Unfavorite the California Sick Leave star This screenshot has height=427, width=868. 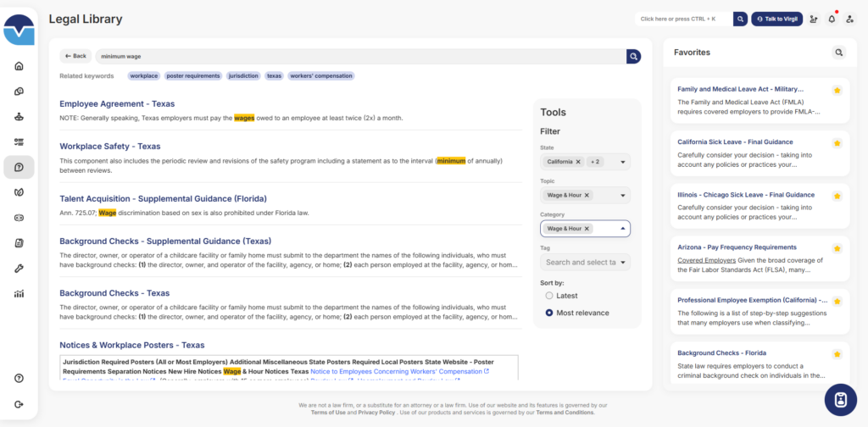837,142
